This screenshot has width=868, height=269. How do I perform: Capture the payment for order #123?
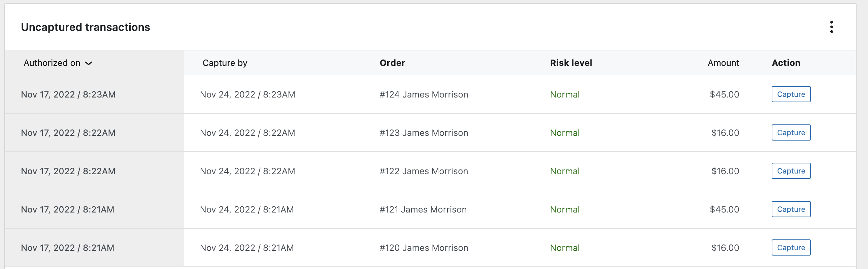(791, 132)
